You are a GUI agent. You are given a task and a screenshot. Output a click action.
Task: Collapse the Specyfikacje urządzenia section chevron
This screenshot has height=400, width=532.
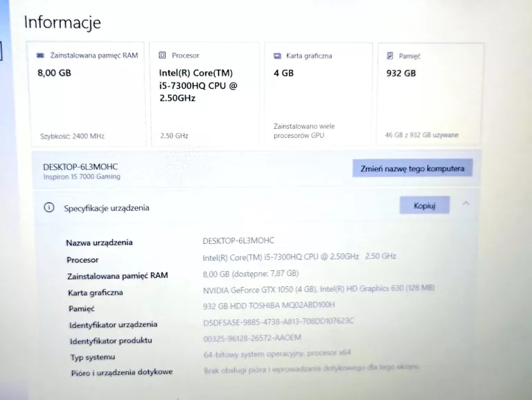tap(465, 203)
